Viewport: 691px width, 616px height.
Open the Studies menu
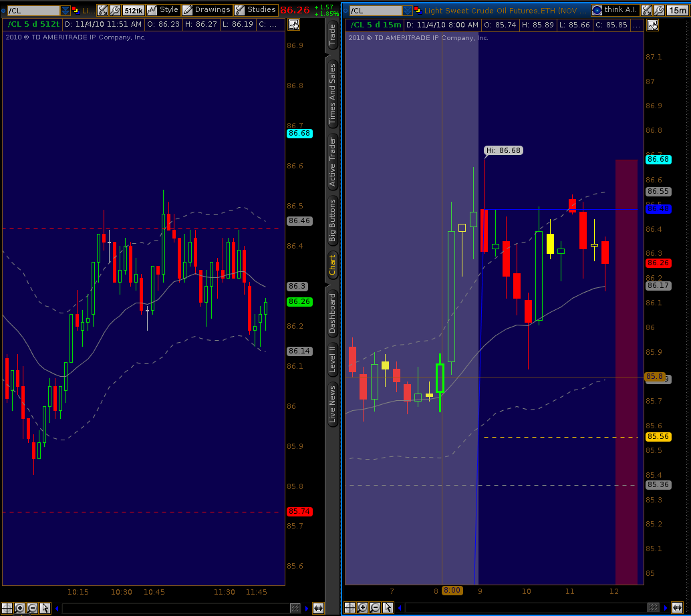[255, 10]
